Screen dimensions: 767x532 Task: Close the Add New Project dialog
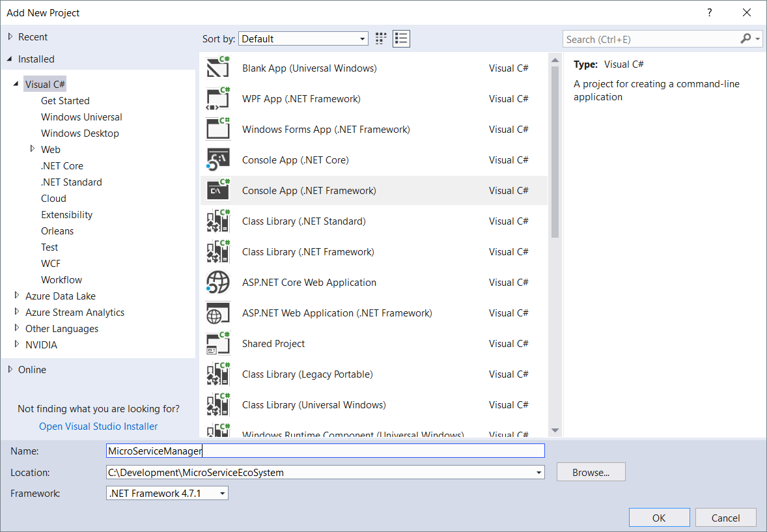[x=746, y=13]
